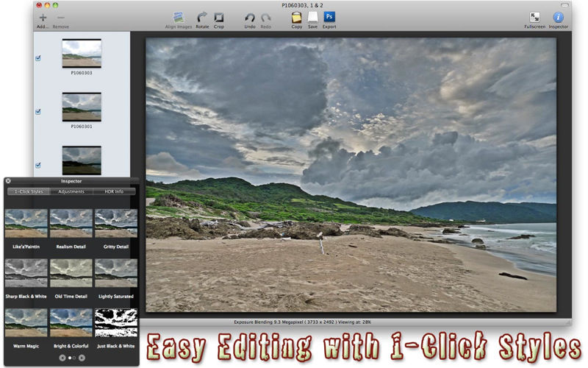
Task: Click the Align Images toolbar icon
Action: tap(179, 17)
